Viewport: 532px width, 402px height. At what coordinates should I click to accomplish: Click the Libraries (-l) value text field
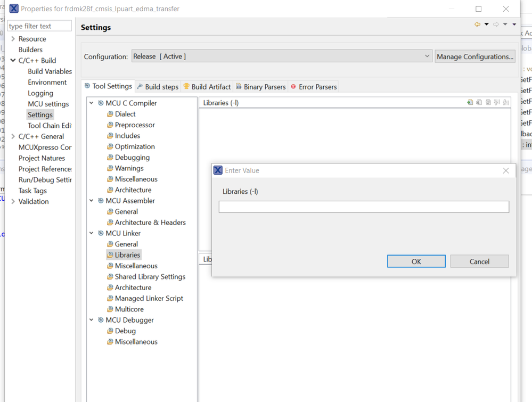pyautogui.click(x=364, y=207)
